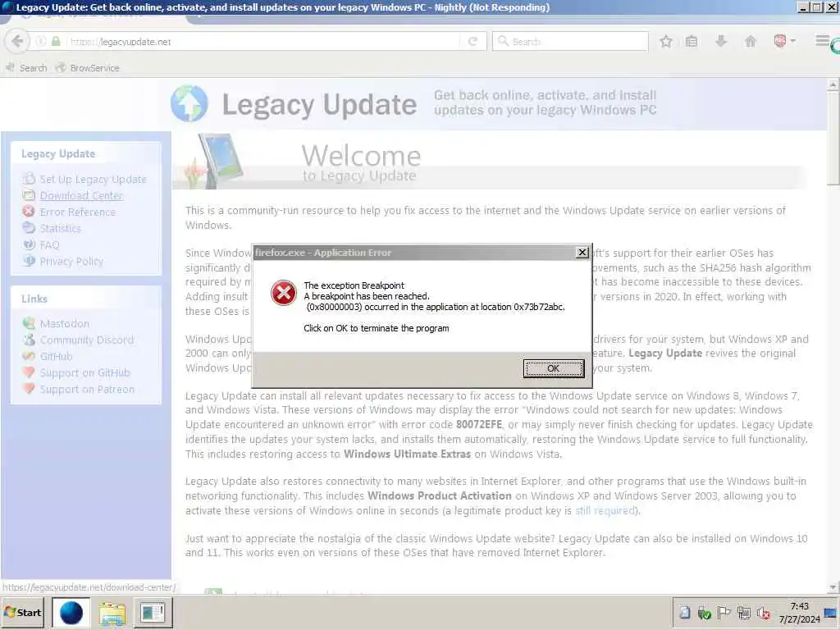Click the Download Center icon
This screenshot has height=630, width=840.
(29, 195)
